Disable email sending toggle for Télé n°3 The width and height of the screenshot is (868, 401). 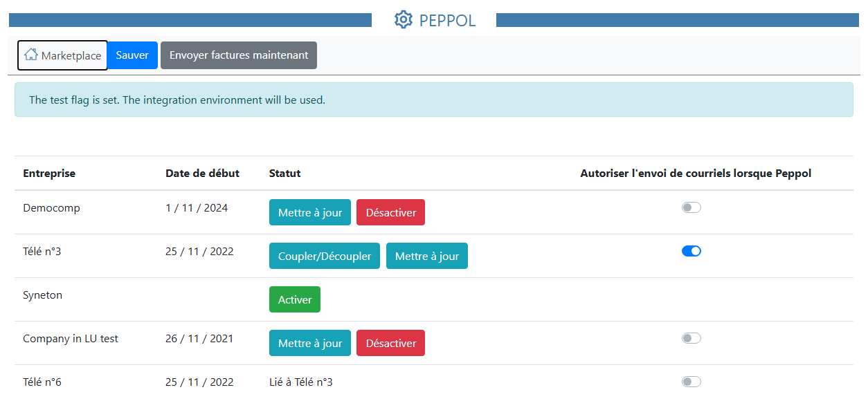691,251
